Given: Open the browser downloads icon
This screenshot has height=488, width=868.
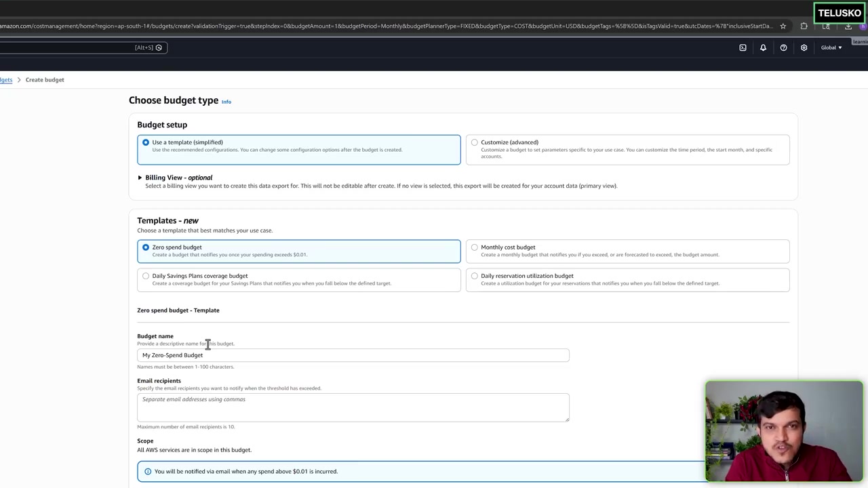Looking at the screenshot, I should click(x=848, y=26).
